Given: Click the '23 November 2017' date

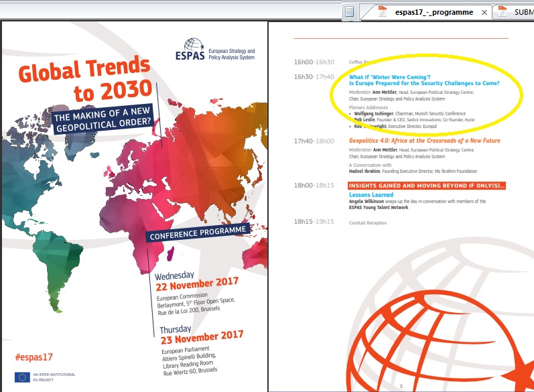Looking at the screenshot, I should 202,337.
